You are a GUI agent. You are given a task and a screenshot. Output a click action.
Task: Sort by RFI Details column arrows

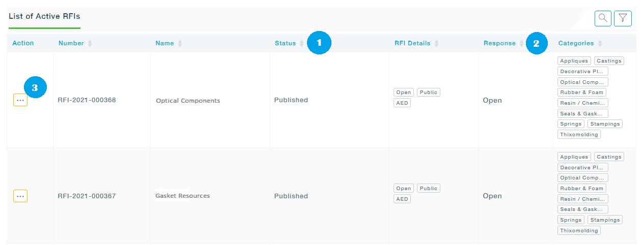coord(436,44)
